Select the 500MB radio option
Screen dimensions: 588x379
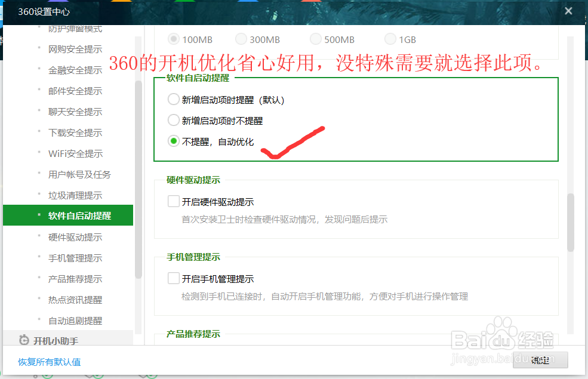coord(315,39)
